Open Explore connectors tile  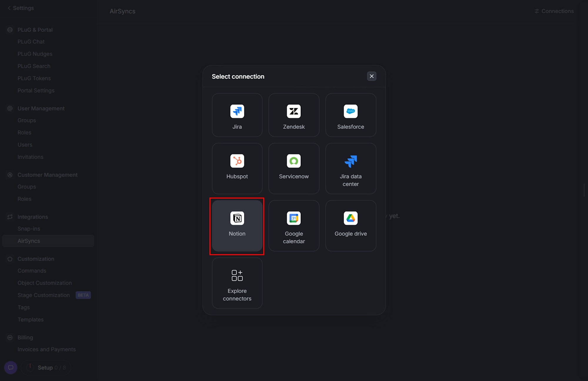tap(237, 283)
